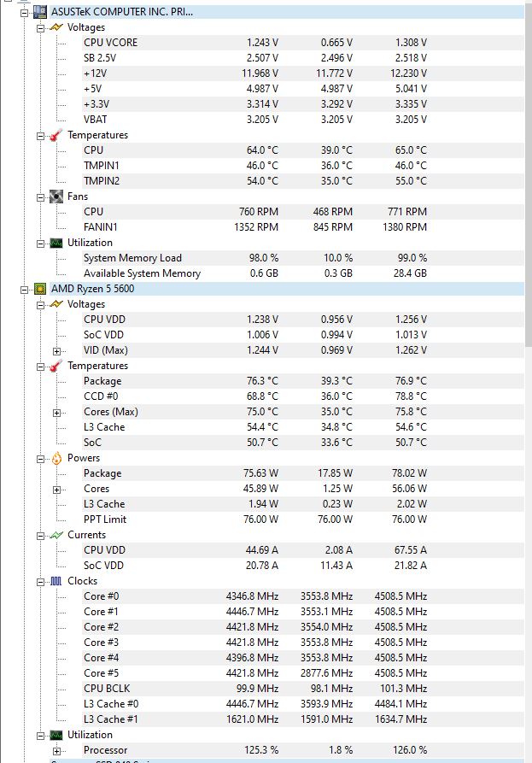Image resolution: width=532 pixels, height=763 pixels.
Task: Click the 28.4 GB maximum memory value
Action: (x=410, y=273)
